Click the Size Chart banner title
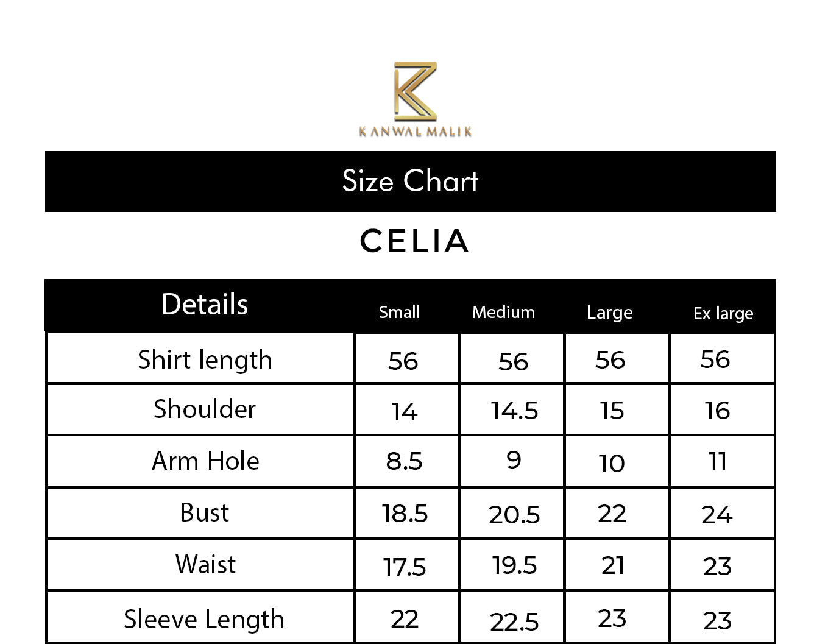 (x=410, y=182)
